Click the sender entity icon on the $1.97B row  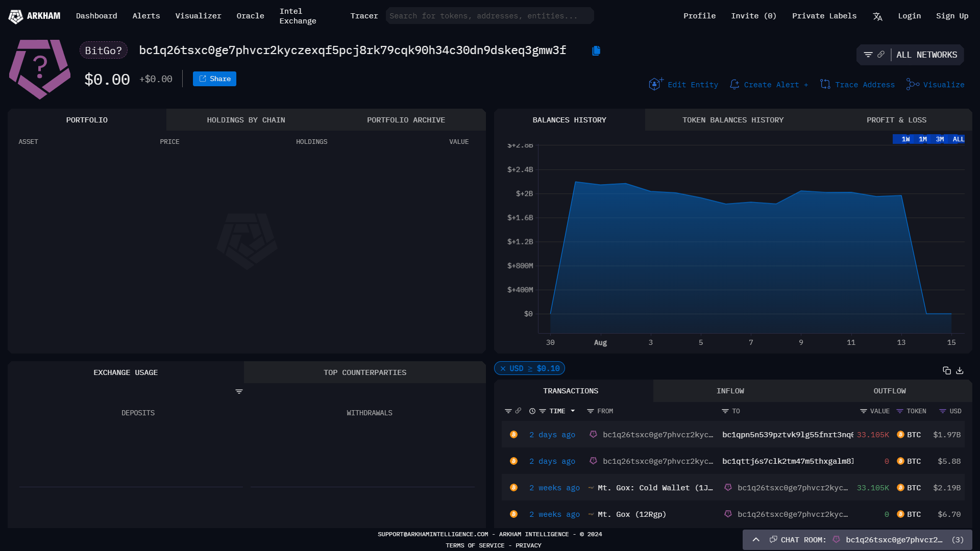593,435
